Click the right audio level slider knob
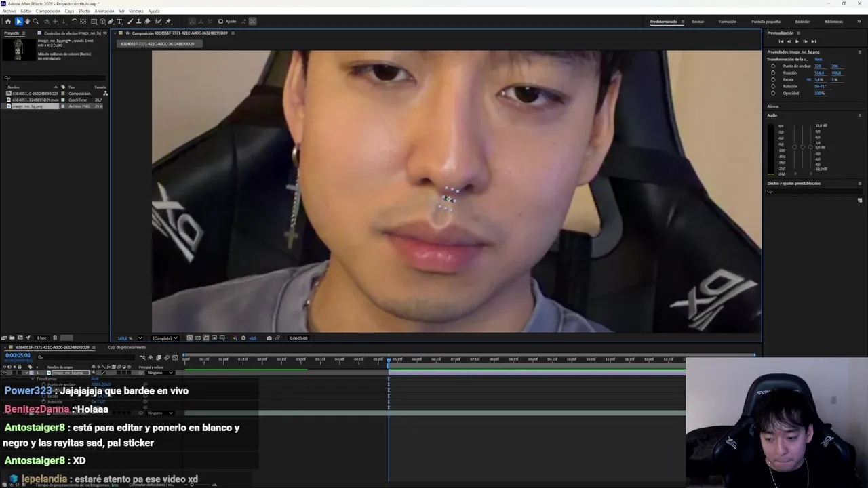The image size is (868, 488). point(810,147)
